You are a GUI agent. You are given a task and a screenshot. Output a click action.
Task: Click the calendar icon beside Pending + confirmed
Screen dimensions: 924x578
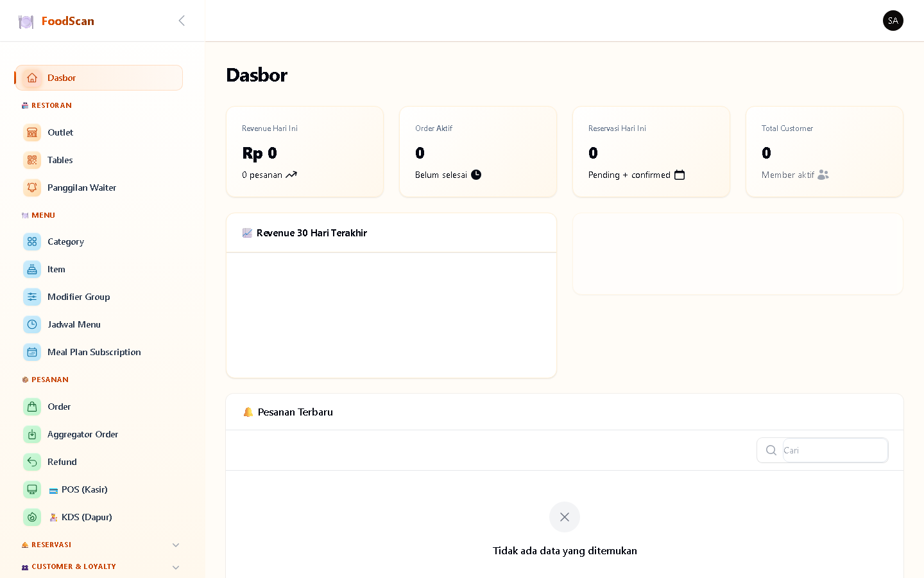[x=680, y=175]
